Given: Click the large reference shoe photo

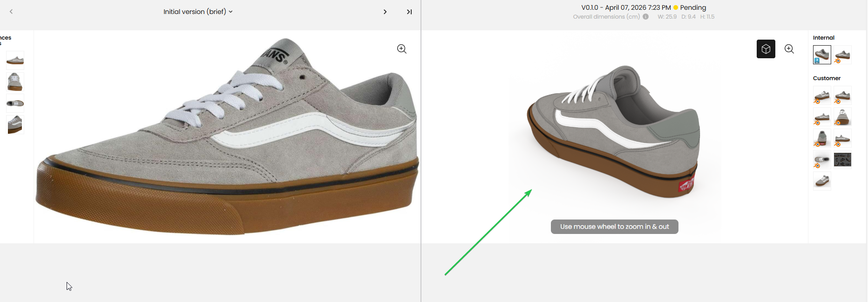Looking at the screenshot, I should point(227,137).
